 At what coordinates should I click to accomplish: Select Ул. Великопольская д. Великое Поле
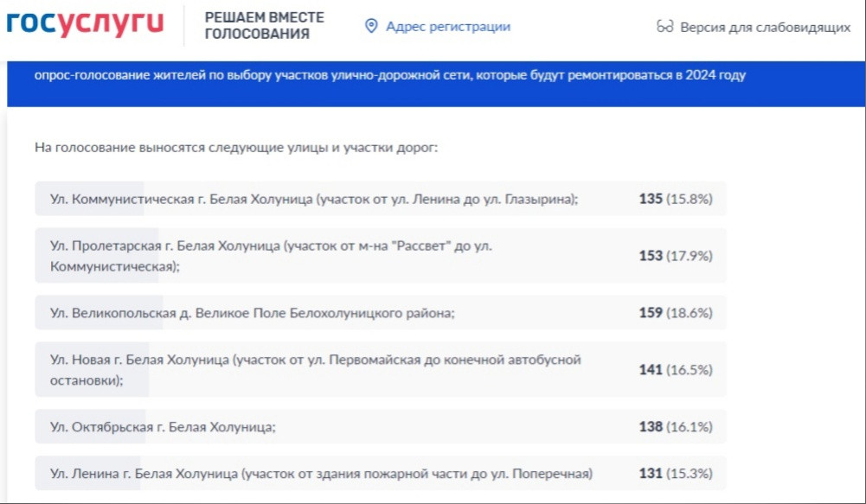pos(252,313)
